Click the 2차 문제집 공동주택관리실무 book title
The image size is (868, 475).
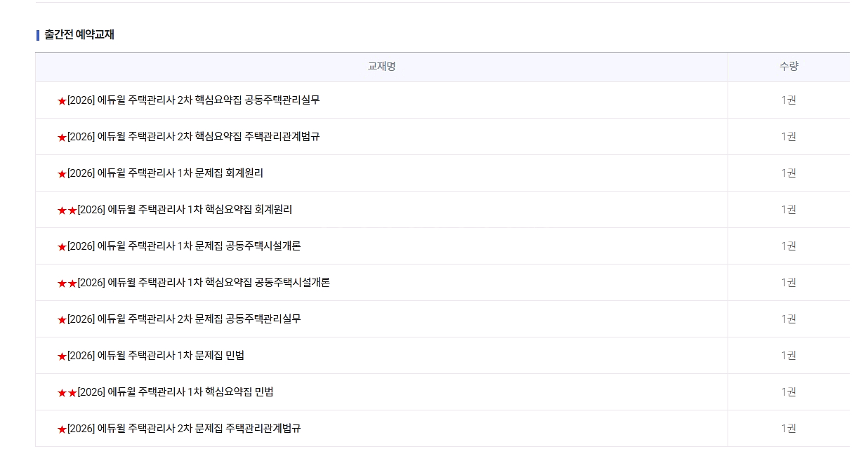(184, 319)
